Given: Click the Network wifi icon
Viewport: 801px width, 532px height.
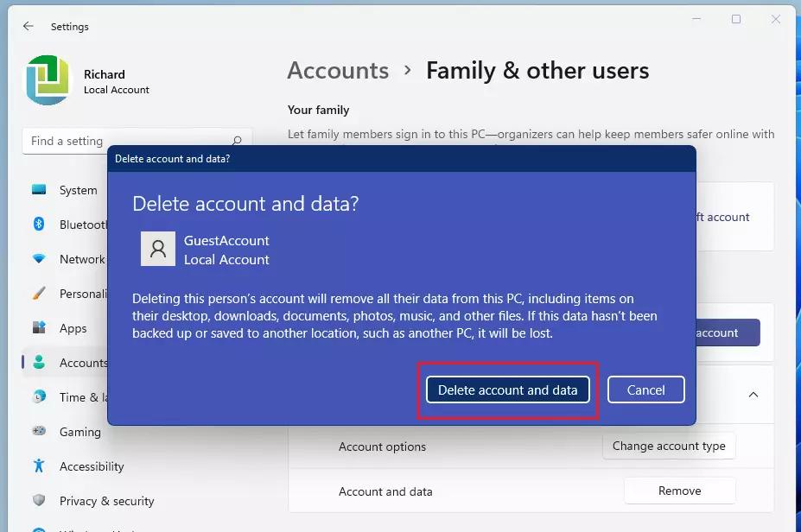Looking at the screenshot, I should click(39, 259).
